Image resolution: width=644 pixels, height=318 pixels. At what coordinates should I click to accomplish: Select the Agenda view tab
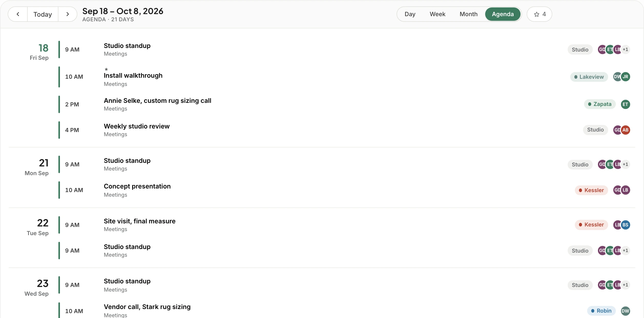503,14
